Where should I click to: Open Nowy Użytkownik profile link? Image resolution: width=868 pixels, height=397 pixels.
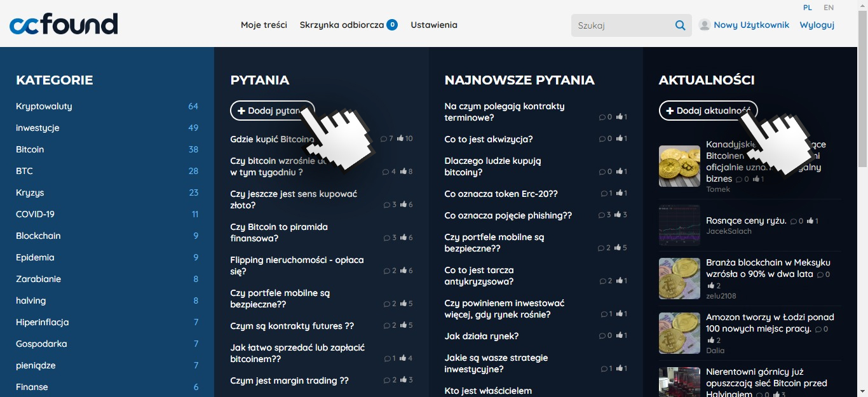[x=751, y=25]
